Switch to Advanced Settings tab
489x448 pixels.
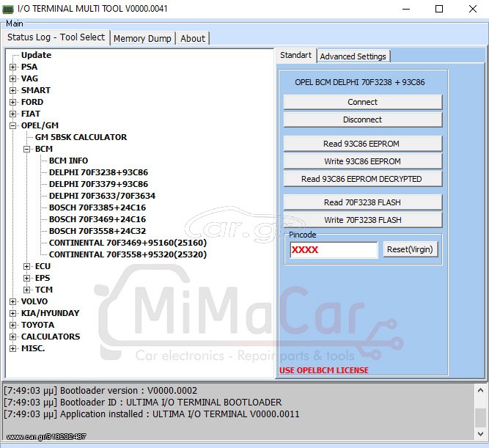(x=353, y=56)
